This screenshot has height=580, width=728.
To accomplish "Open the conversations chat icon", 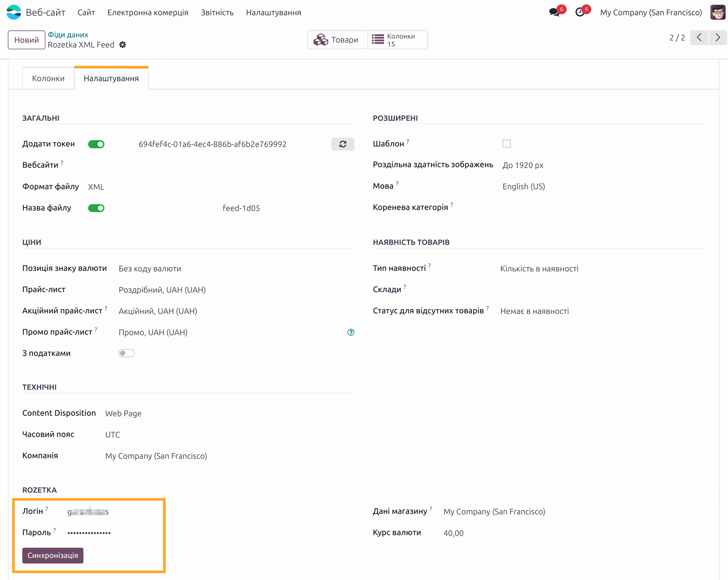I will pyautogui.click(x=555, y=12).
